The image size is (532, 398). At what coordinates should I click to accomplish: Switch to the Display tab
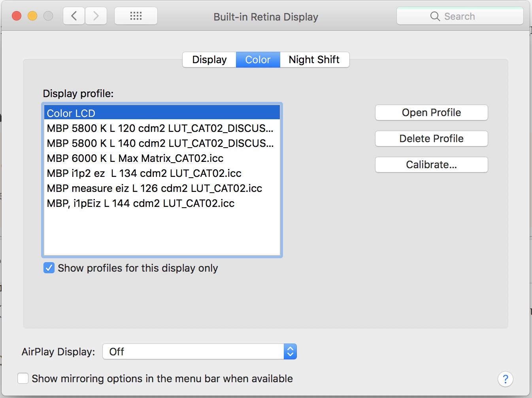pyautogui.click(x=209, y=60)
